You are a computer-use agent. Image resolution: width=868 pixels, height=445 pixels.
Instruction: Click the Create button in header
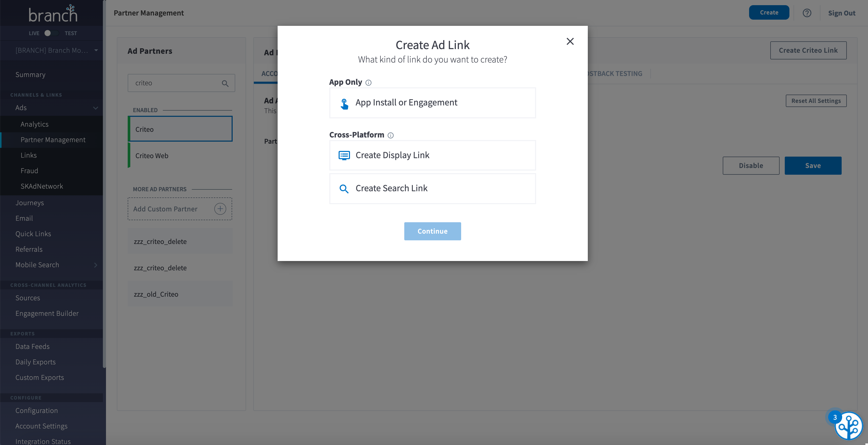tap(769, 12)
